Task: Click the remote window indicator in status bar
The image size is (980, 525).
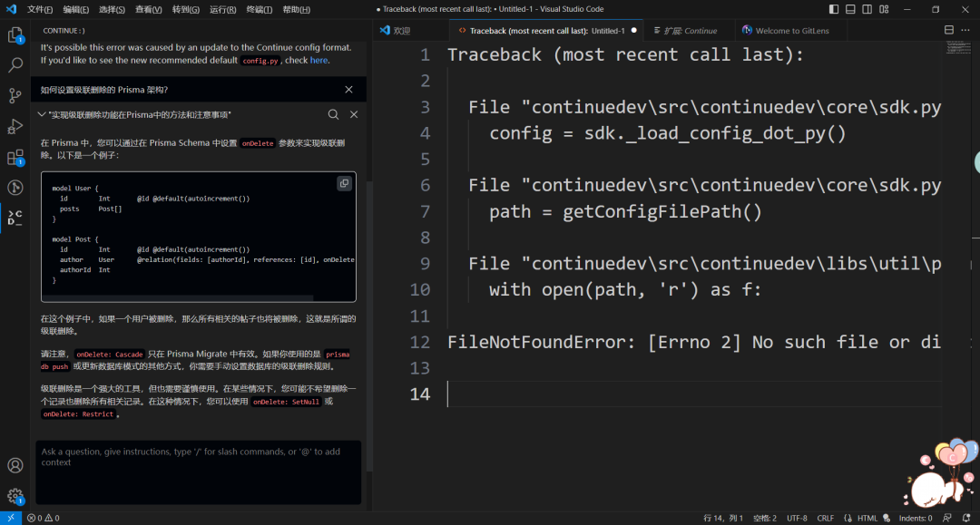Action: [11, 518]
